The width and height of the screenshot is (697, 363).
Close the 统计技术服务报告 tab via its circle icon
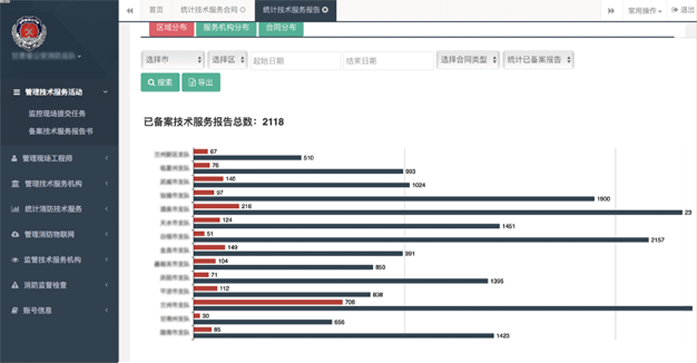[325, 10]
